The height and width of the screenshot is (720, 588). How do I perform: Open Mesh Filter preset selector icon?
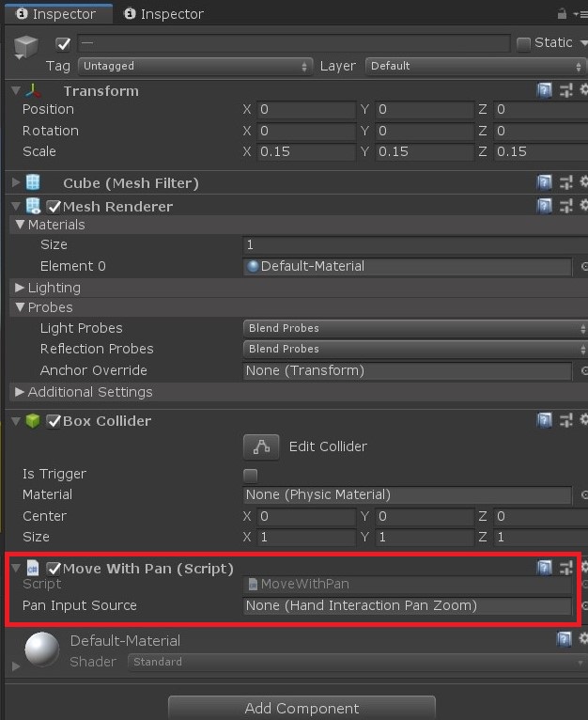(566, 182)
